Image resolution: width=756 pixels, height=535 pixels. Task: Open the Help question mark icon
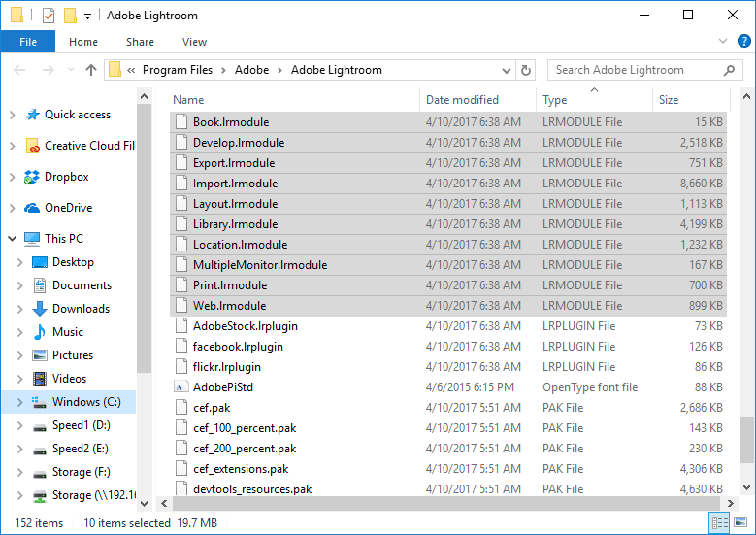click(x=744, y=41)
